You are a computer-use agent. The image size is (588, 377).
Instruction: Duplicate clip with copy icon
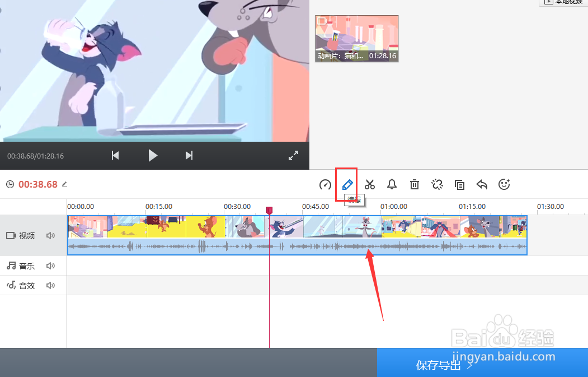[x=459, y=184]
